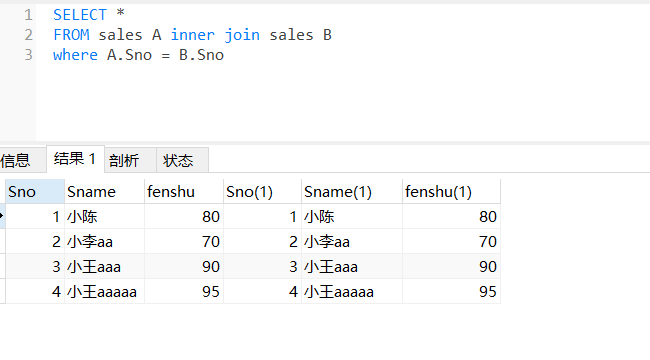This screenshot has height=360, width=650.
Task: Select Sno cell with value 2
Action: click(35, 241)
